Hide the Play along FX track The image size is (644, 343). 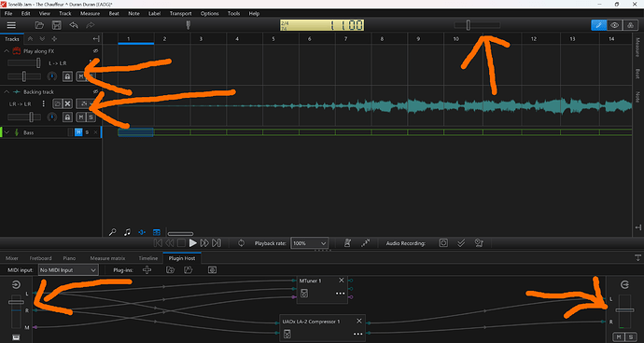point(96,51)
